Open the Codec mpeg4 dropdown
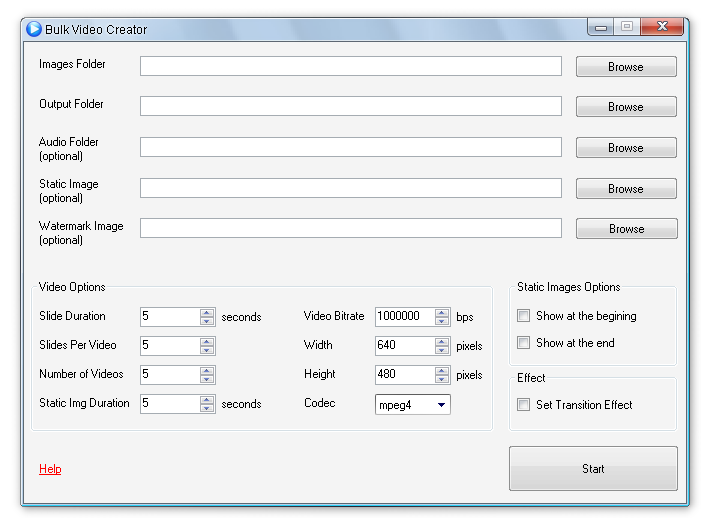Viewport: 709px width, 524px height. [412, 404]
